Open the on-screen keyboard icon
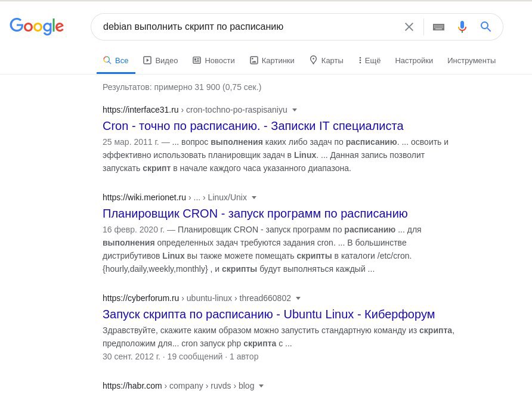The width and height of the screenshot is (532, 397). pyautogui.click(x=438, y=27)
